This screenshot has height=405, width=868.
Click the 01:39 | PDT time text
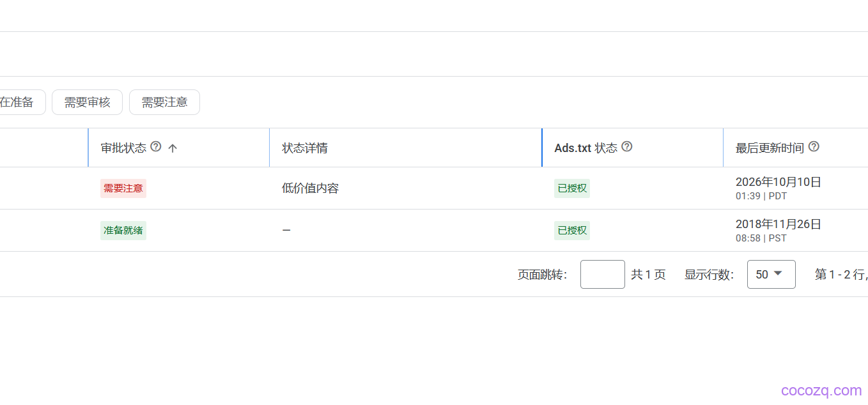pyautogui.click(x=761, y=196)
